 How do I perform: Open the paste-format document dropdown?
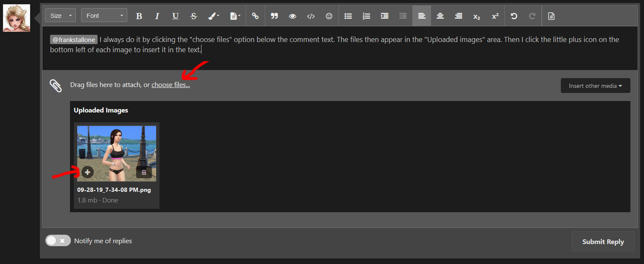(x=235, y=16)
